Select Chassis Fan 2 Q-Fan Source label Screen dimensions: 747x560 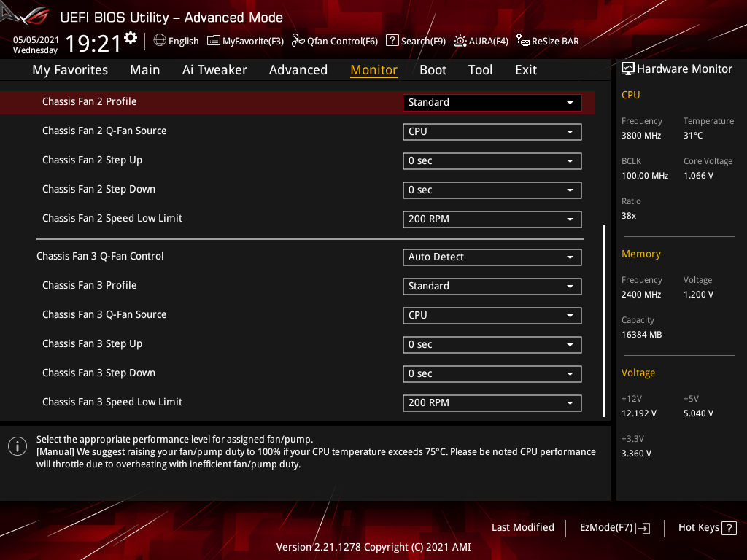104,131
